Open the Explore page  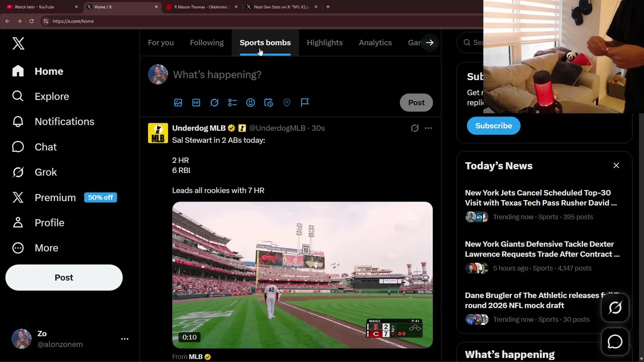pos(40,97)
